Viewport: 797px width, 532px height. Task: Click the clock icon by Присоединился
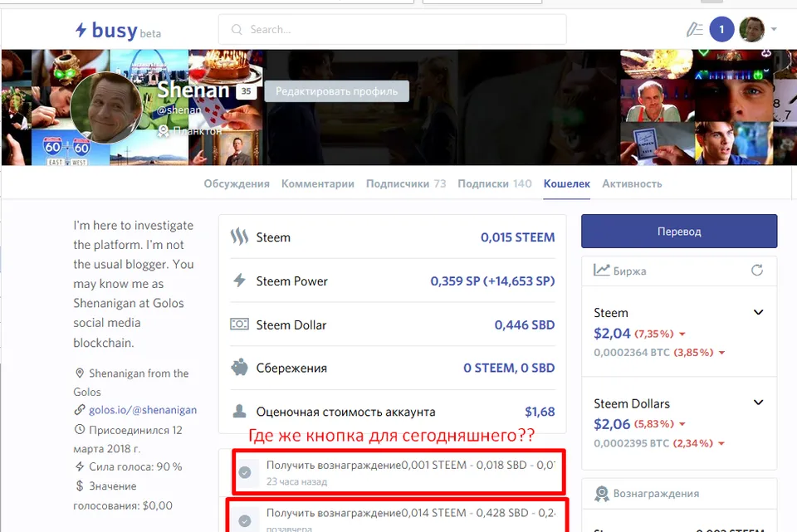point(80,429)
